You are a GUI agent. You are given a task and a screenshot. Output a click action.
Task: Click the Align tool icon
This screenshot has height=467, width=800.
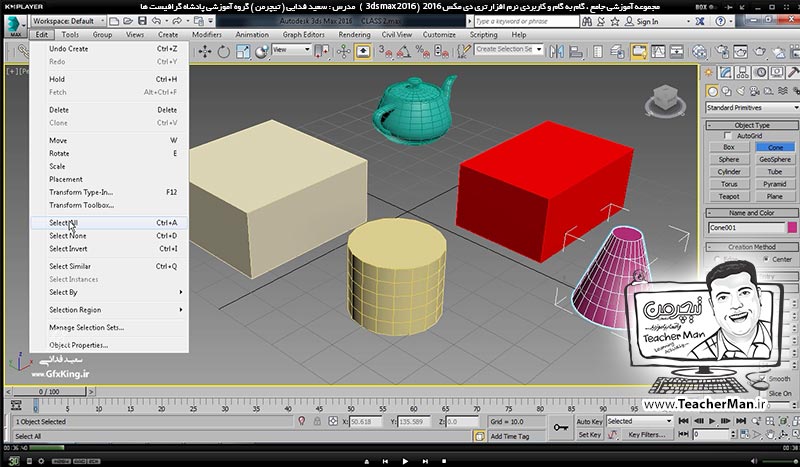click(x=576, y=52)
